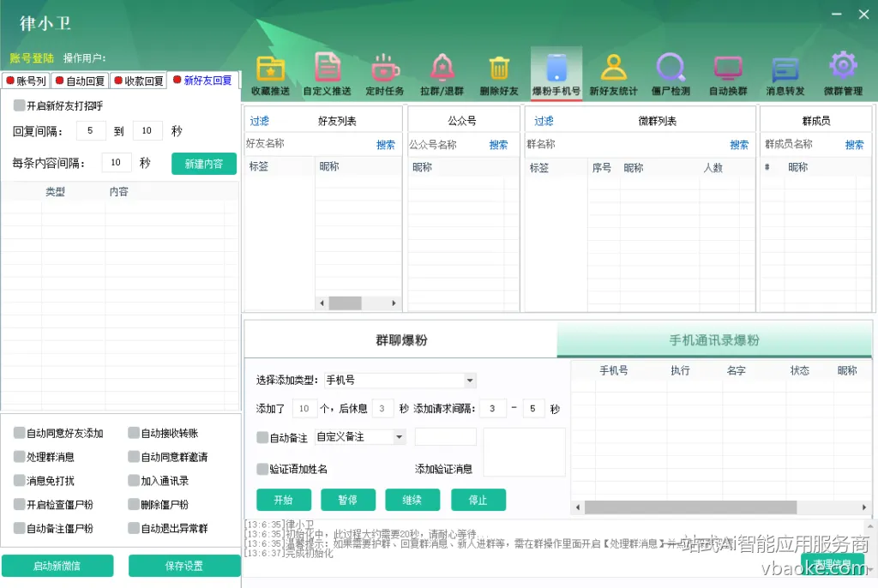Toggle 自动退出异常群 checkbox

133,528
